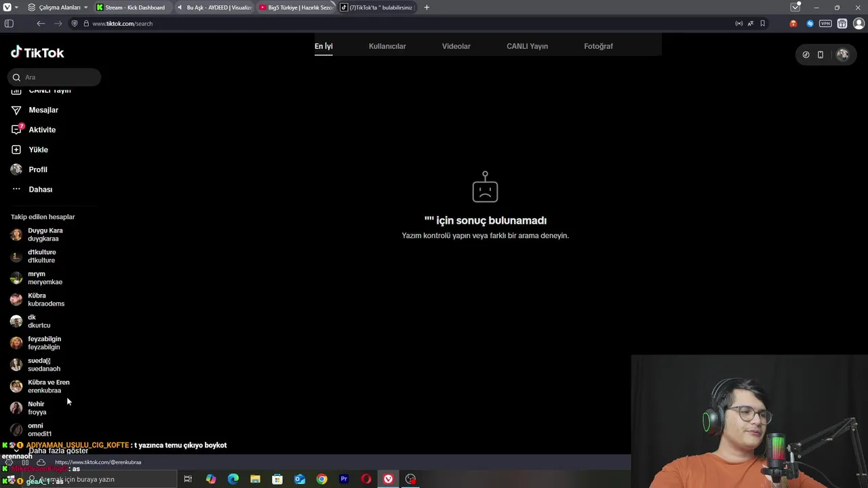Open the Çalışma Alanları workspaces dropdown
This screenshot has height=488, width=868.
tap(58, 7)
